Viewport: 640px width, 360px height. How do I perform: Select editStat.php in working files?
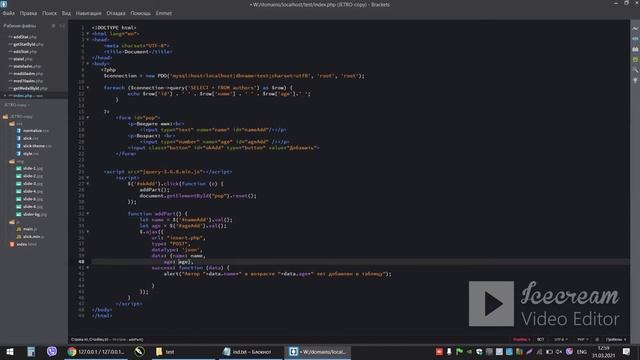tap(24, 51)
